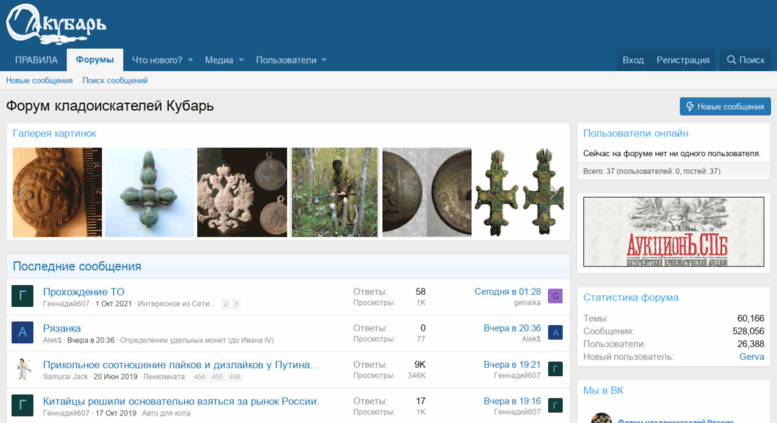Open Определение удельных монет forum link

tap(197, 340)
